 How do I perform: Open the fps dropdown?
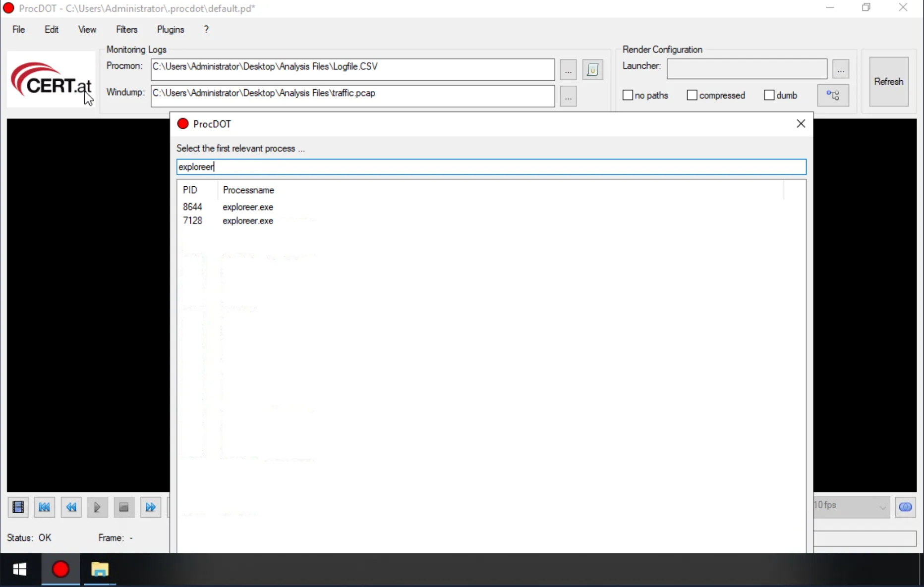click(882, 507)
